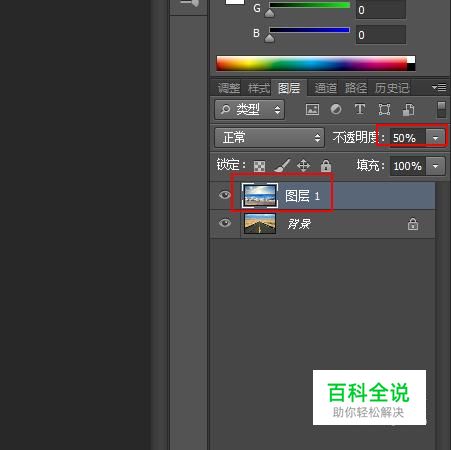Open the 正常 blend mode dropdown

[x=269, y=137]
